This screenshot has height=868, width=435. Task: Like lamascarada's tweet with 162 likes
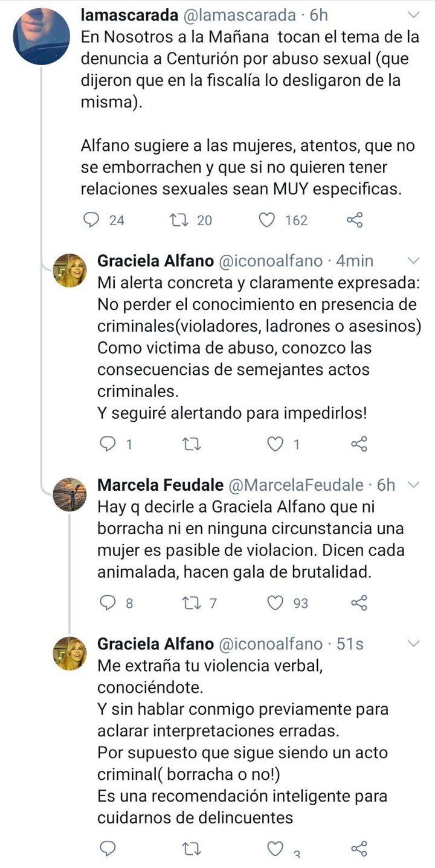[267, 220]
